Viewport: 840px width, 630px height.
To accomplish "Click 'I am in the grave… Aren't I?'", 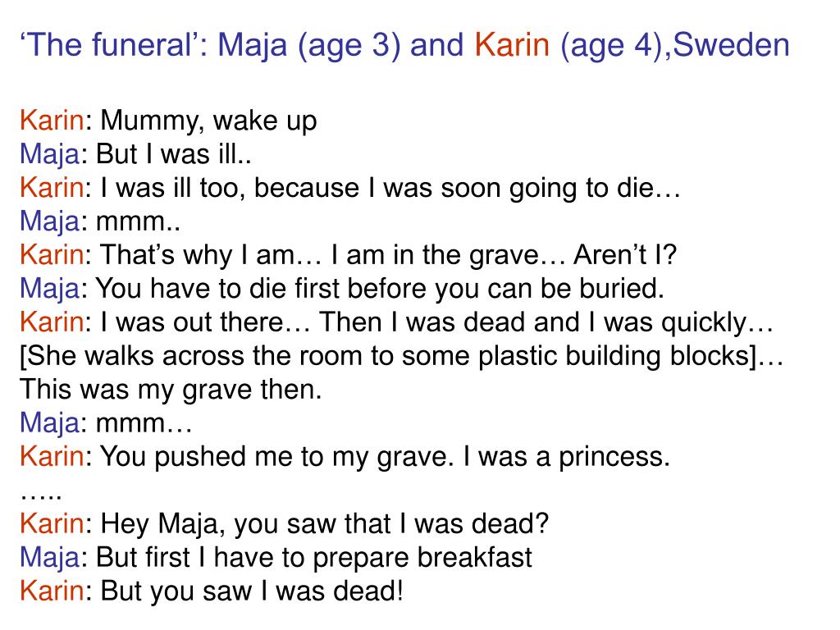I will (504, 255).
